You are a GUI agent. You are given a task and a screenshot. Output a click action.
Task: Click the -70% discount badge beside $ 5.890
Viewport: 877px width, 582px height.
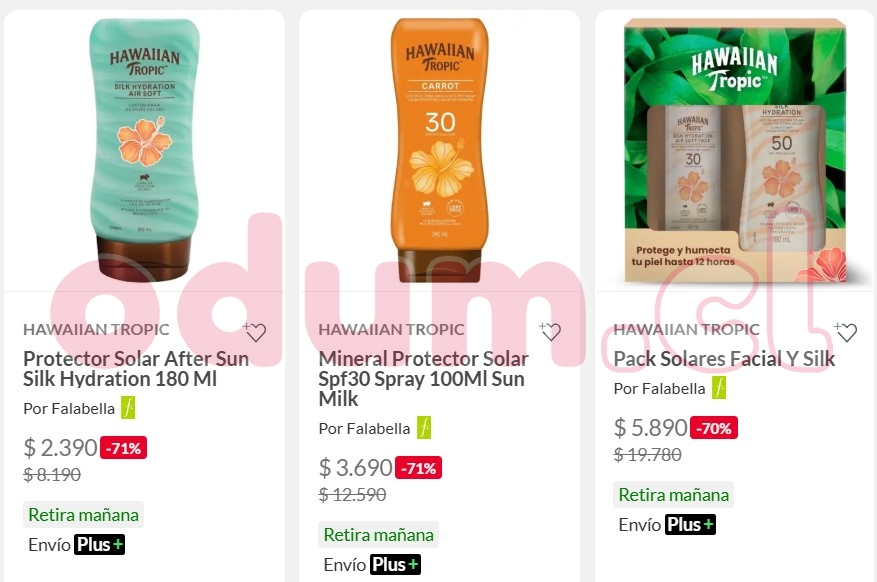tap(714, 428)
